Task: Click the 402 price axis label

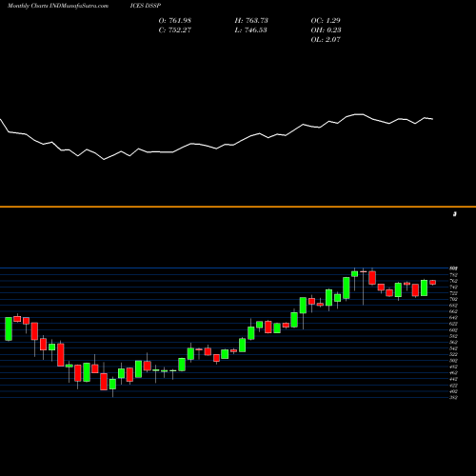Action: tap(453, 391)
